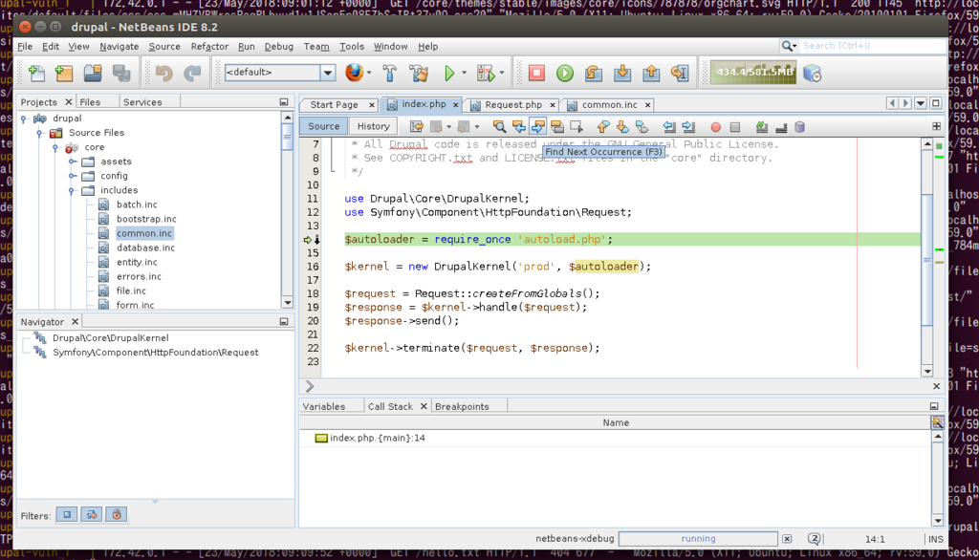Launch the Firefox browser icon

(354, 73)
